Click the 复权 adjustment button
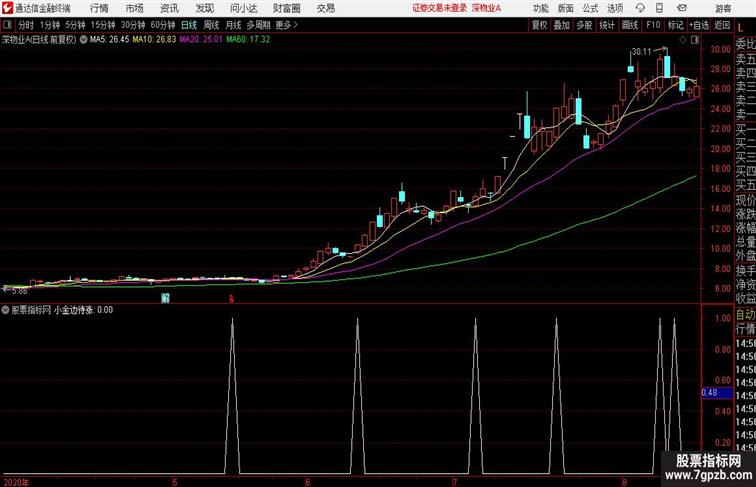756x487 pixels. [540, 25]
